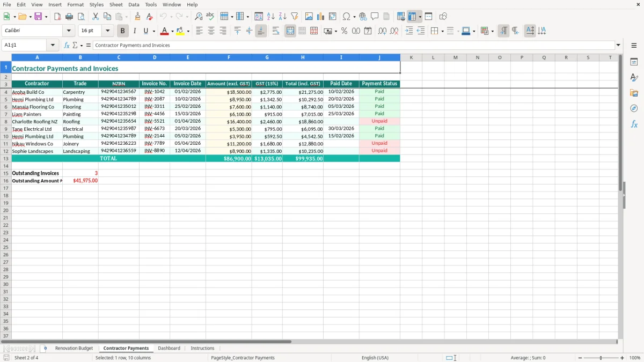
Task: Open sidebar Properties panel
Action: tap(634, 62)
